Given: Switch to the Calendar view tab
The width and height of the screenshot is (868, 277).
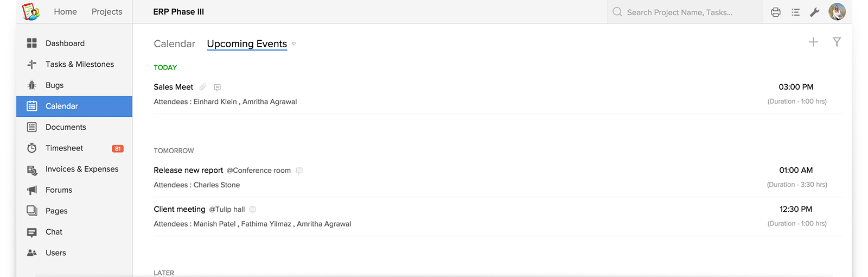Looking at the screenshot, I should (x=174, y=43).
